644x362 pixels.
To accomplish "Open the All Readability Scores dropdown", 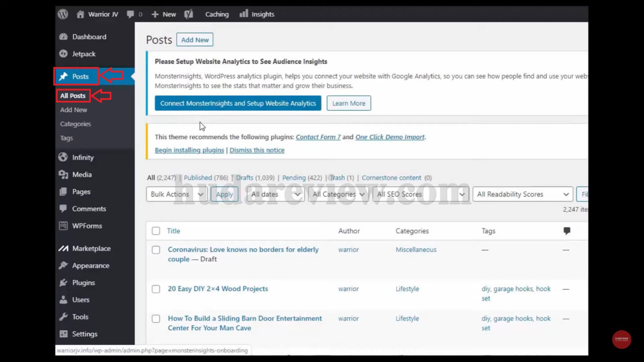I will pyautogui.click(x=523, y=194).
